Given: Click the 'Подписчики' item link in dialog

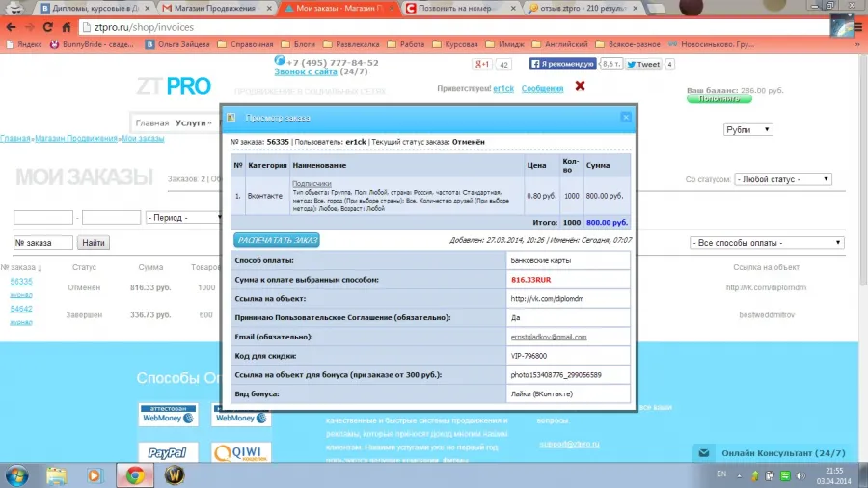Looking at the screenshot, I should click(x=312, y=183).
